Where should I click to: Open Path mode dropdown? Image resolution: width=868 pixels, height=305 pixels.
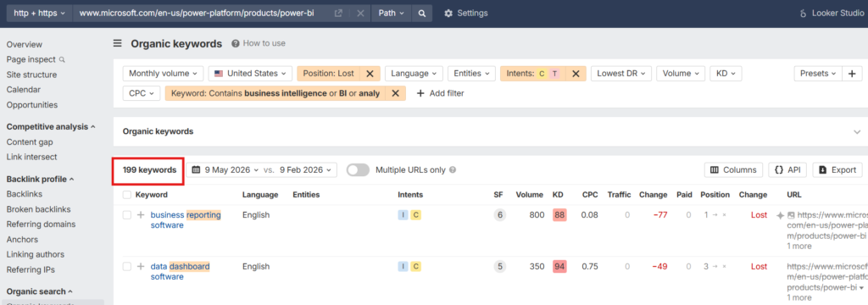pyautogui.click(x=391, y=14)
